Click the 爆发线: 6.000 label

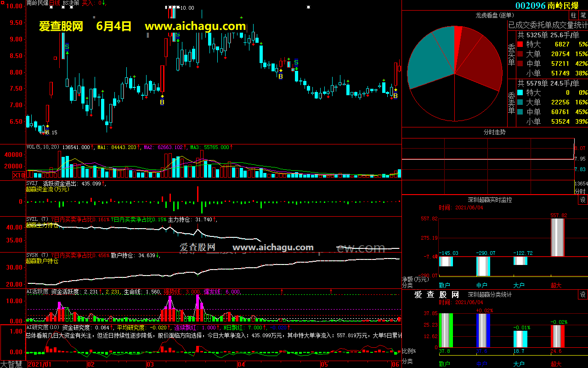tap(222, 292)
